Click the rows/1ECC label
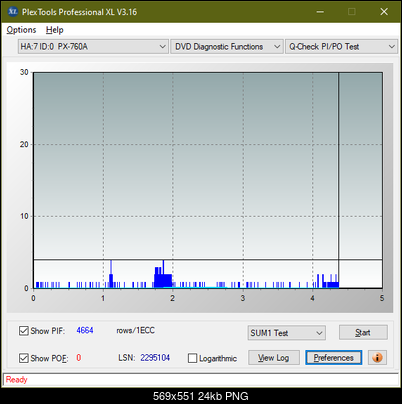The width and height of the screenshot is (402, 404). tap(135, 330)
